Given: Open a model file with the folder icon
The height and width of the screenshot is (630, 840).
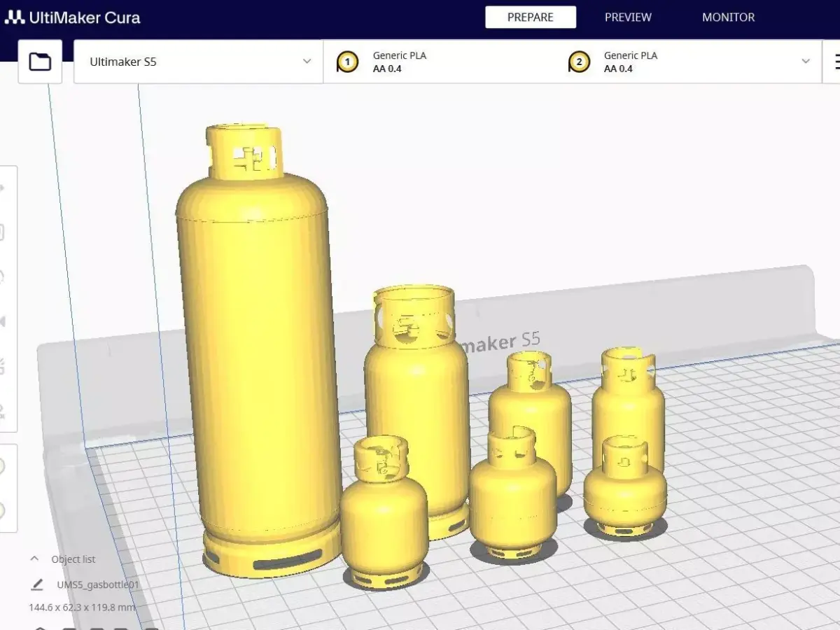Looking at the screenshot, I should click(x=39, y=61).
